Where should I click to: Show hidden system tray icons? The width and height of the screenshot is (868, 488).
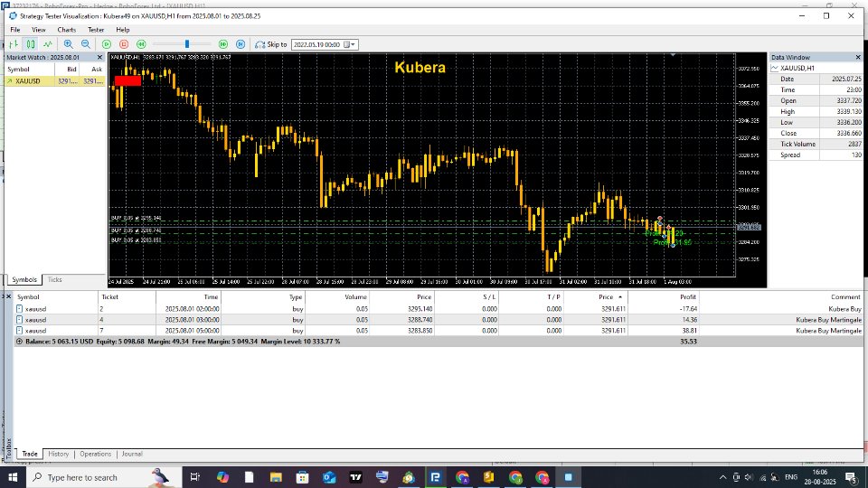(x=722, y=477)
